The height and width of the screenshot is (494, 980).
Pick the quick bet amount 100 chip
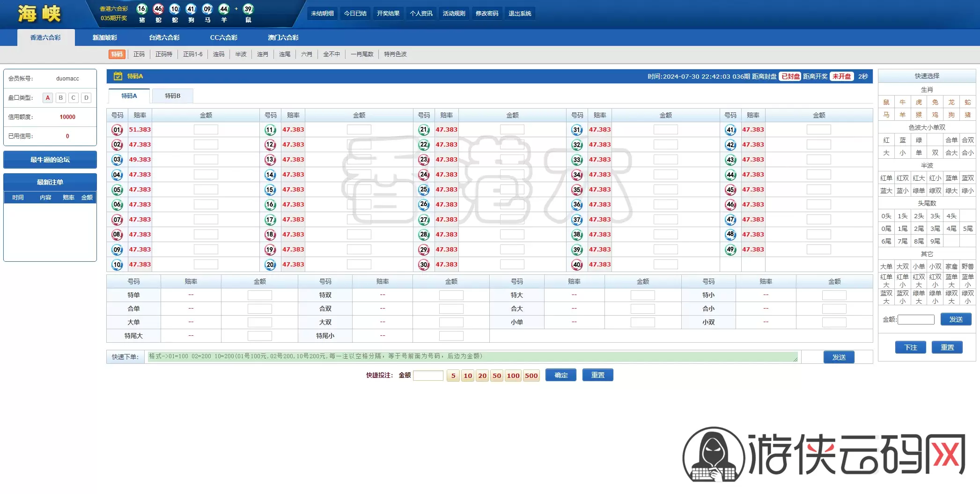(513, 376)
